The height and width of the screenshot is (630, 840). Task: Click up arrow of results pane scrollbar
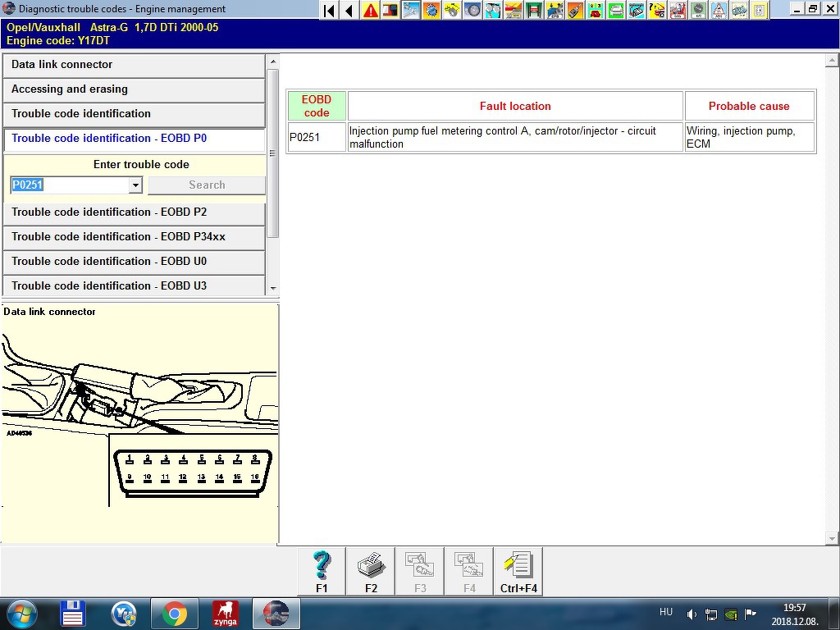832,61
